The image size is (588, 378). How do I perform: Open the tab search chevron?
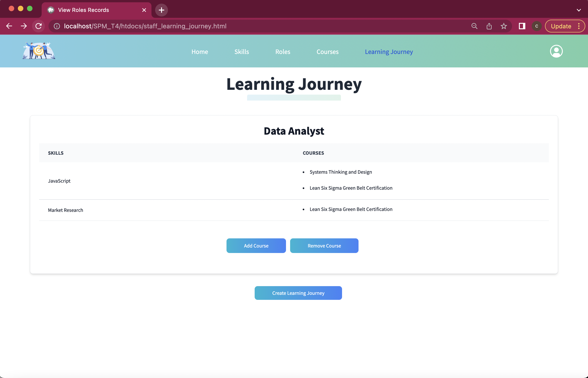point(579,10)
